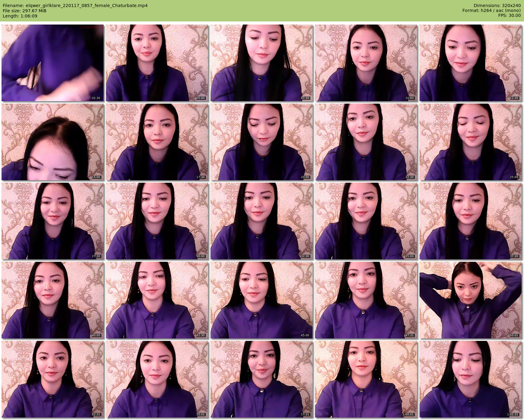Open the frame at 55:01
This screenshot has height=420, width=524.
pos(157,379)
